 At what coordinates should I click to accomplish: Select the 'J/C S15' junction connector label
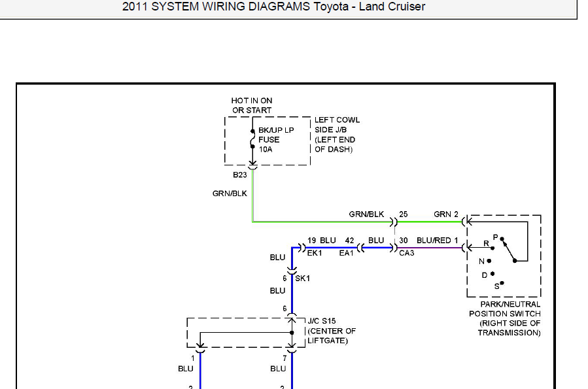point(321,321)
